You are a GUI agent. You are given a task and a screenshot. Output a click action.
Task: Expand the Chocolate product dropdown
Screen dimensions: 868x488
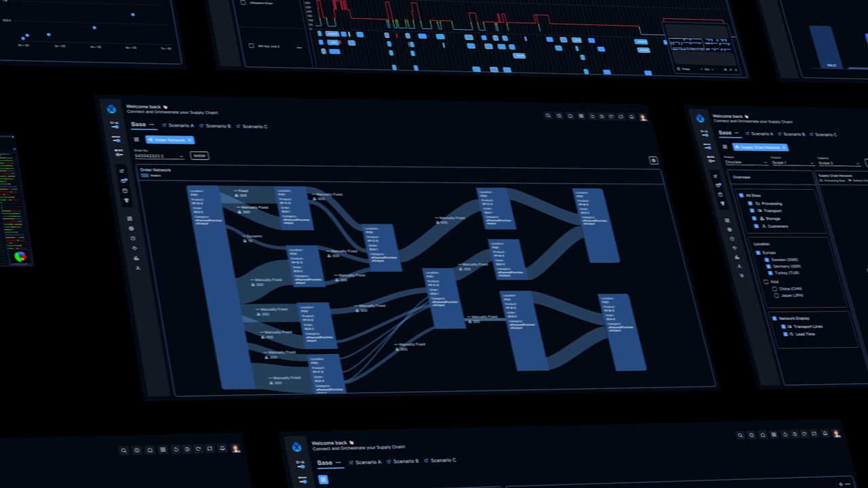(x=746, y=163)
